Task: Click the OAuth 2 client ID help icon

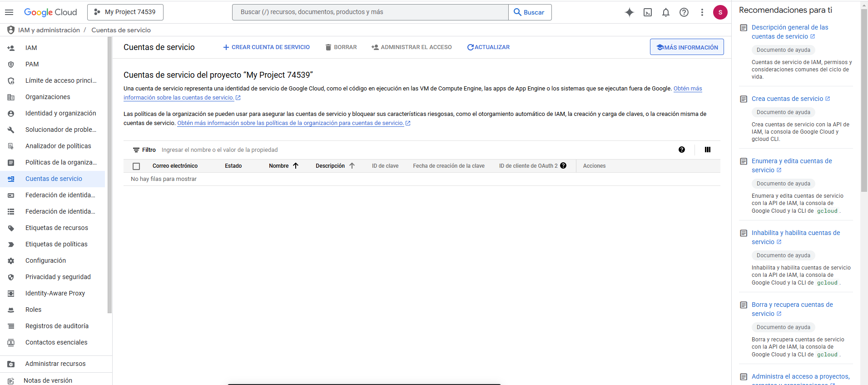Action: 563,166
